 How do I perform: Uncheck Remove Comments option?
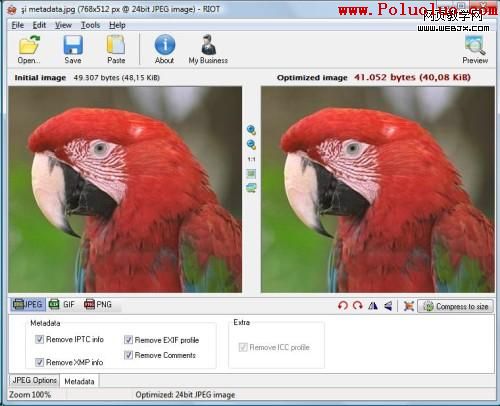click(x=128, y=355)
